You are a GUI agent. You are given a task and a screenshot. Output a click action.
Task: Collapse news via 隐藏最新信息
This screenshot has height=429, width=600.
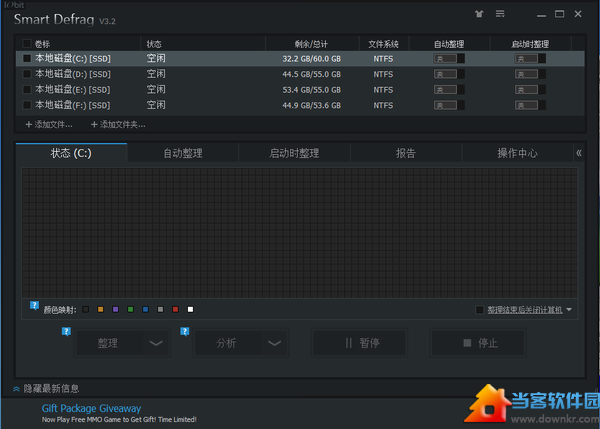(x=51, y=389)
